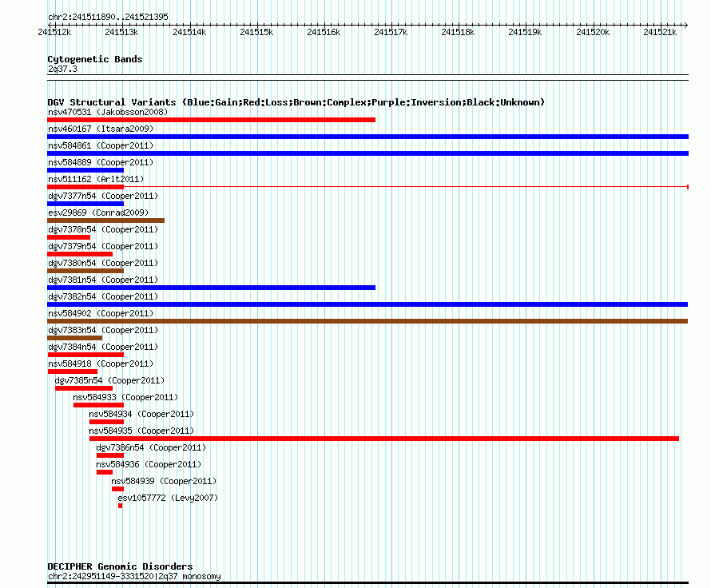Screen dimensions: 711x588
Task: Click red bar under nsv584933
Action: pyautogui.click(x=98, y=405)
